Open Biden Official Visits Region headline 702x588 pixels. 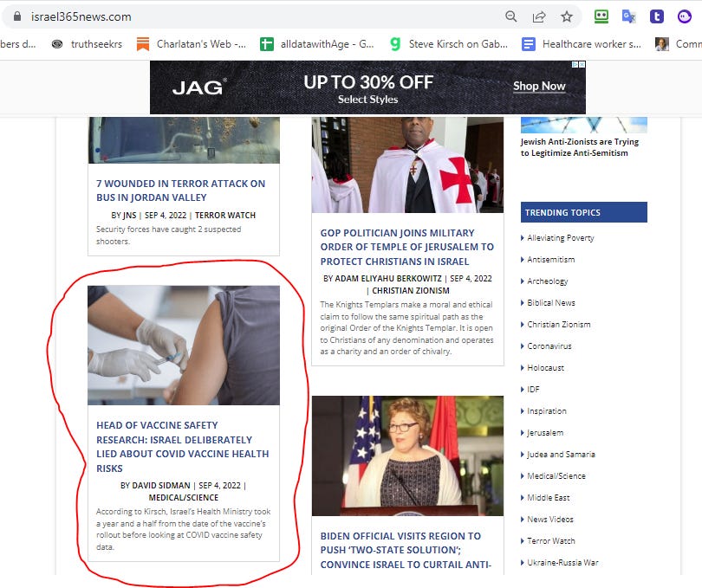[x=406, y=550]
